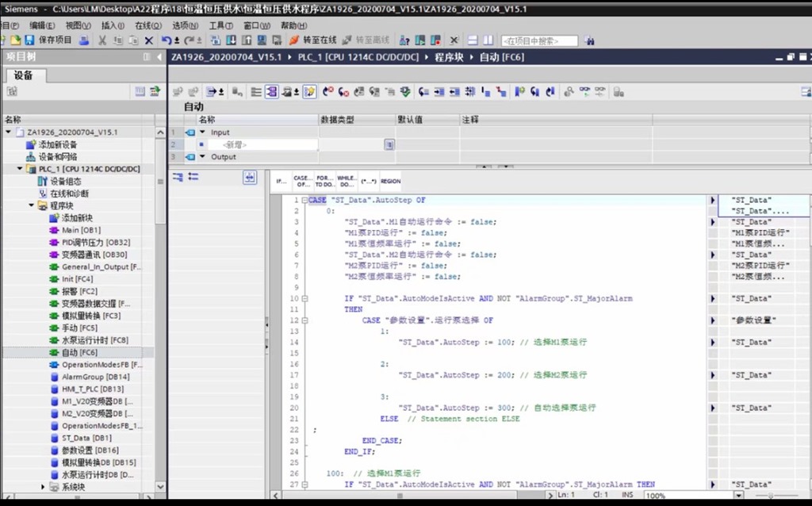812x506 pixels.
Task: Click the project search input field
Action: 539,40
